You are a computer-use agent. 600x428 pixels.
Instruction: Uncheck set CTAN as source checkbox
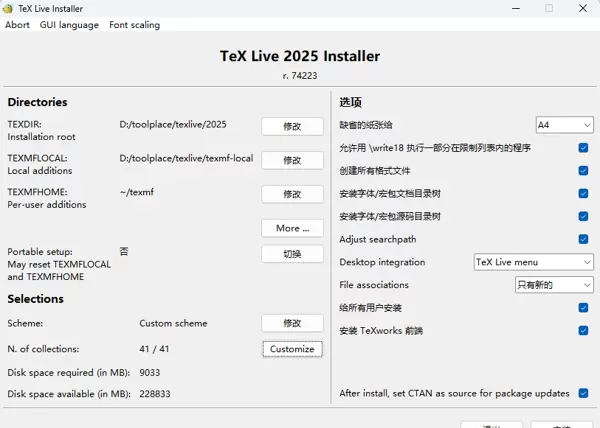point(583,394)
